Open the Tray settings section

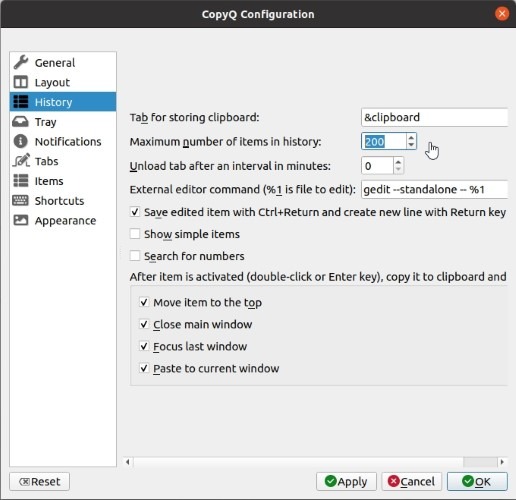(63, 122)
